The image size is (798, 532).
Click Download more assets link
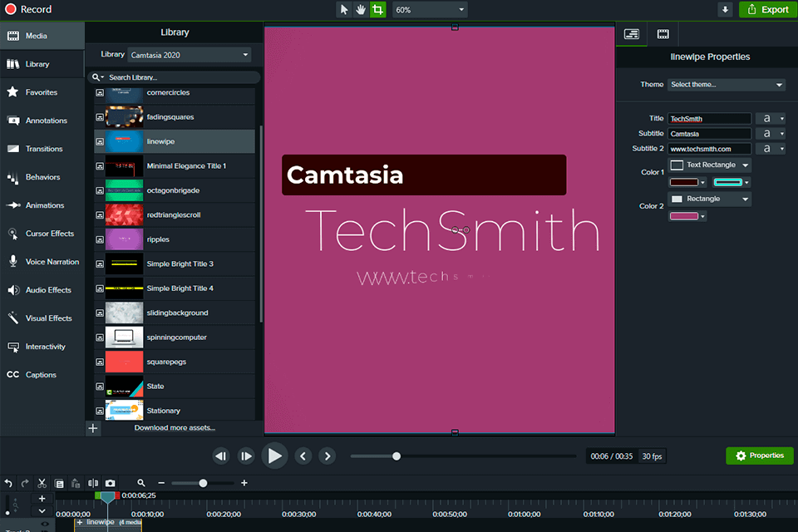(x=175, y=427)
